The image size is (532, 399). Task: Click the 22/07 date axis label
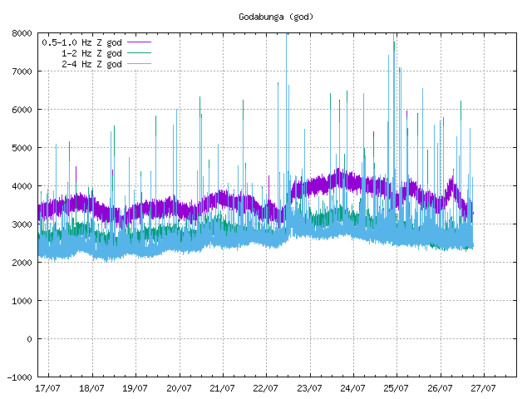click(266, 388)
